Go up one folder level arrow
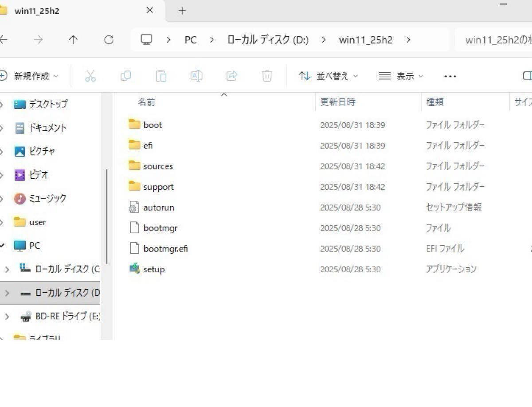532x407 pixels. pyautogui.click(x=73, y=40)
